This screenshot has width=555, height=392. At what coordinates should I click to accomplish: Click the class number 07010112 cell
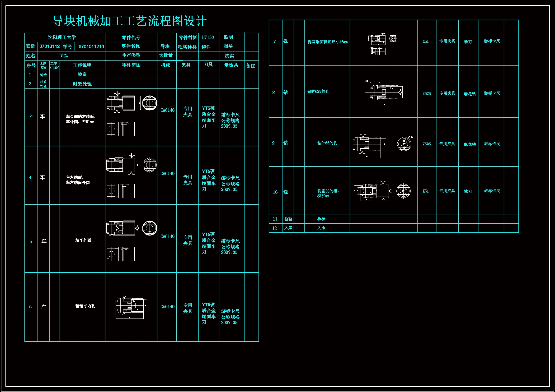pyautogui.click(x=50, y=46)
